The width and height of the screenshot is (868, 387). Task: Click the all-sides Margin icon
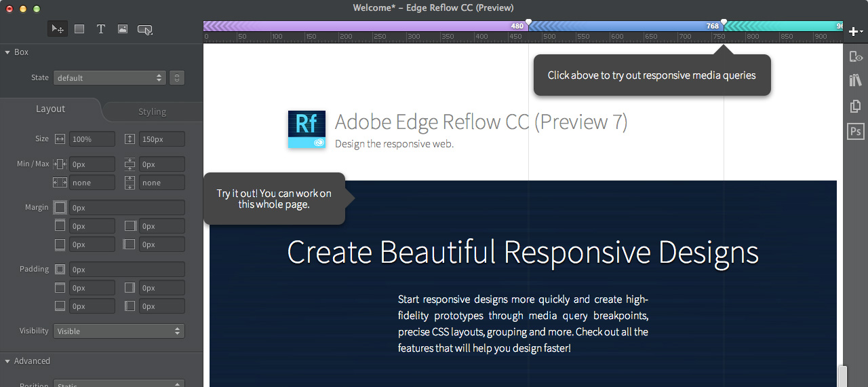60,208
